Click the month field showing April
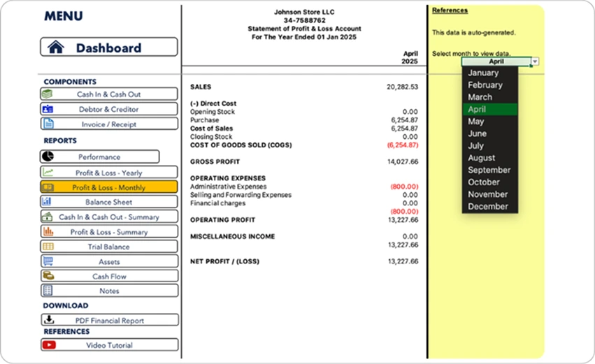The image size is (595, 364). pos(496,61)
